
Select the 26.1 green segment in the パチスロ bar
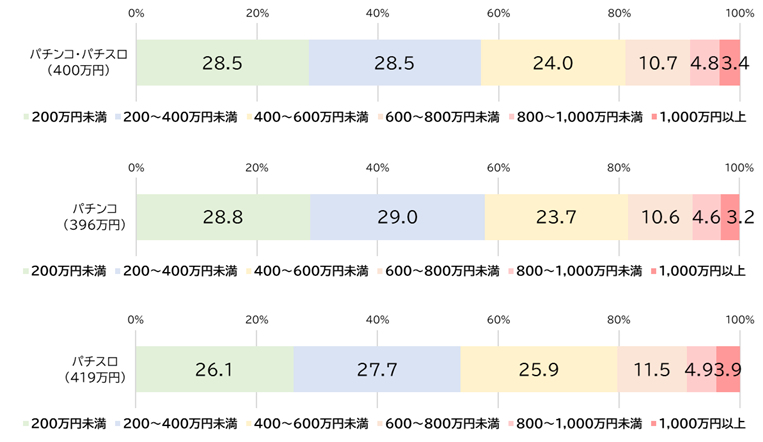click(215, 369)
